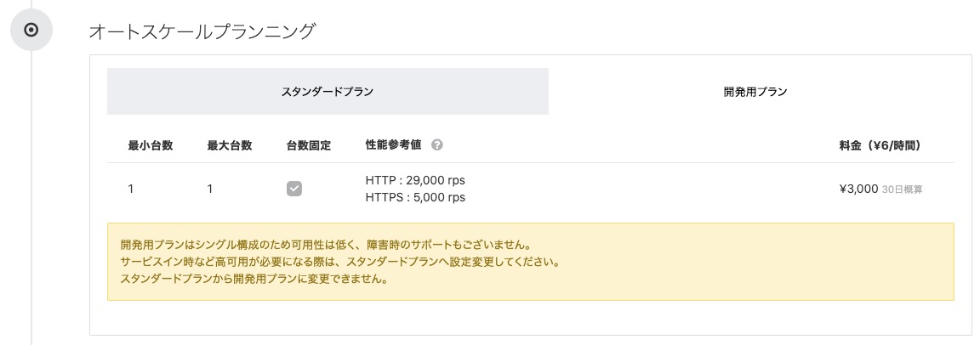Click the ¥3,000 price amount
The width and height of the screenshot is (980, 345).
coord(858,189)
